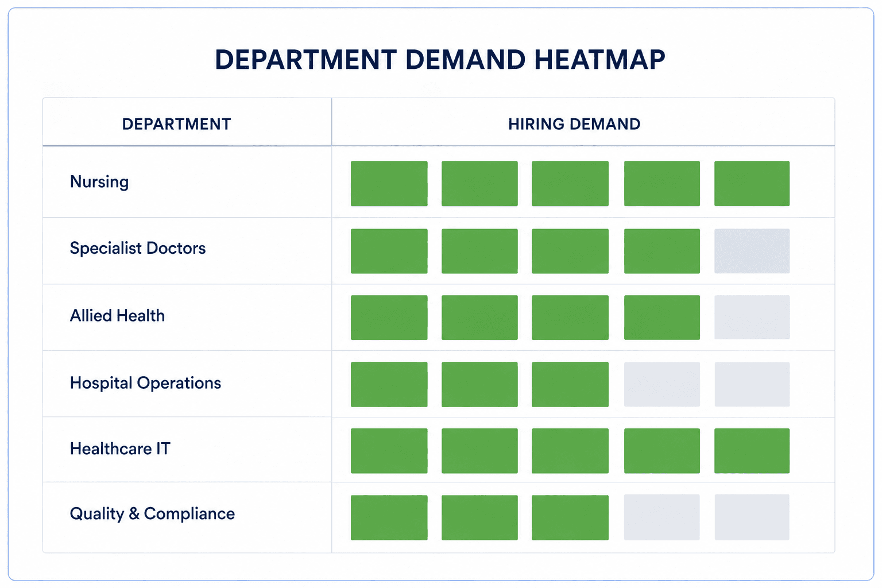This screenshot has height=588, width=882.
Task: Select the gray empty block for Allied Health
Action: pyautogui.click(x=752, y=318)
